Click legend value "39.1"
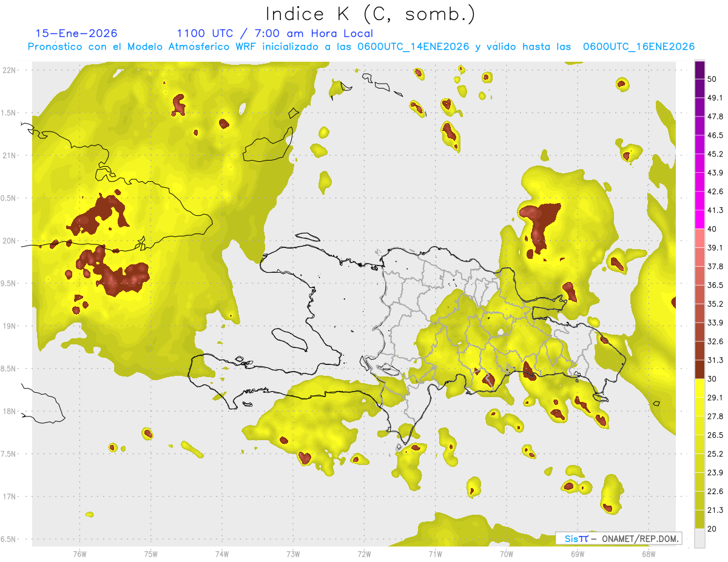The height and width of the screenshot is (562, 728). [x=716, y=248]
